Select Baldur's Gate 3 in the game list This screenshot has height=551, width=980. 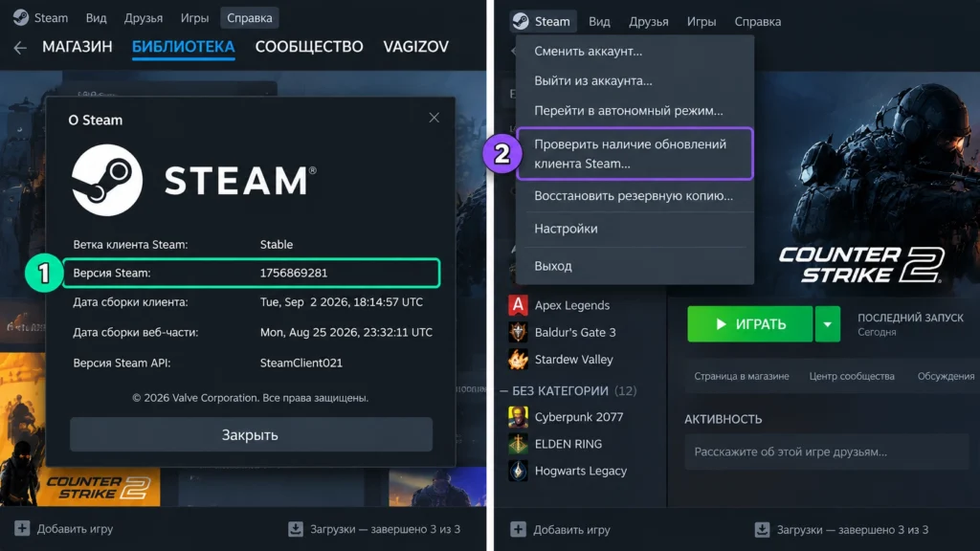(575, 332)
